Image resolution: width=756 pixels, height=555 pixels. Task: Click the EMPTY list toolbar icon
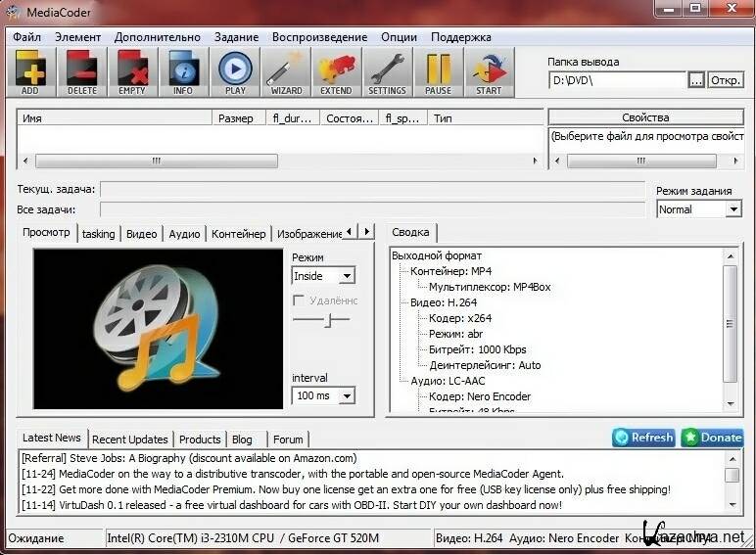(132, 72)
